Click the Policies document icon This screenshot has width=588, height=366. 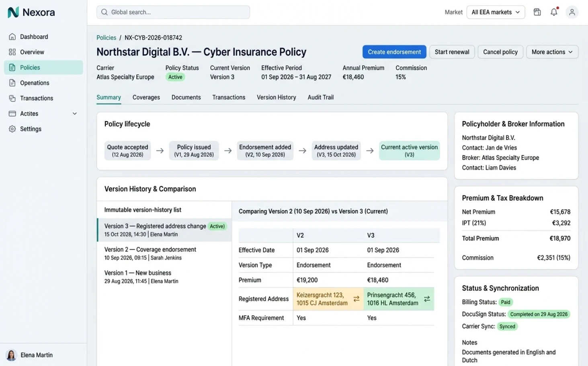coord(12,67)
